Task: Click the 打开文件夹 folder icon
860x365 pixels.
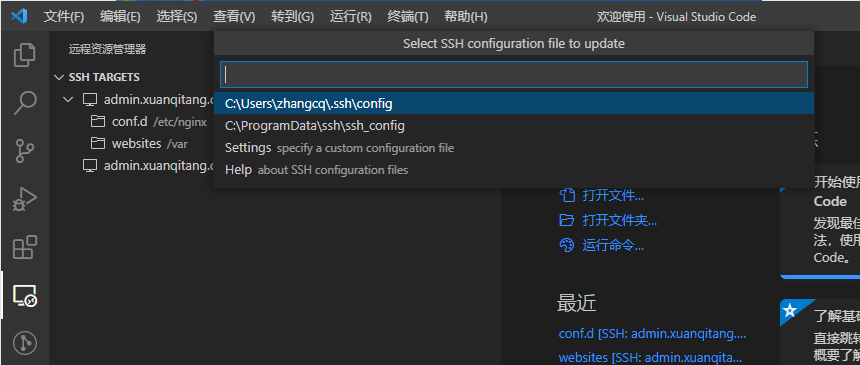Action: click(x=566, y=221)
